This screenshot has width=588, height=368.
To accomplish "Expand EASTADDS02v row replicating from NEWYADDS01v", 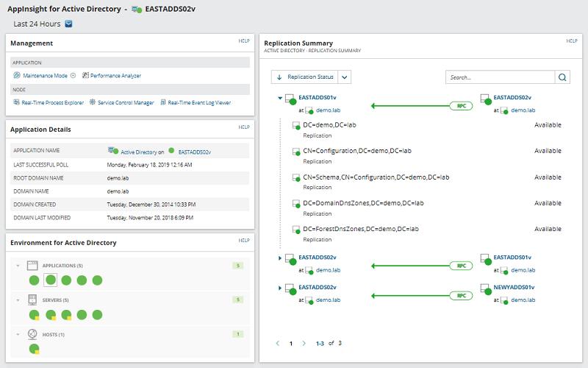I will coord(280,288).
